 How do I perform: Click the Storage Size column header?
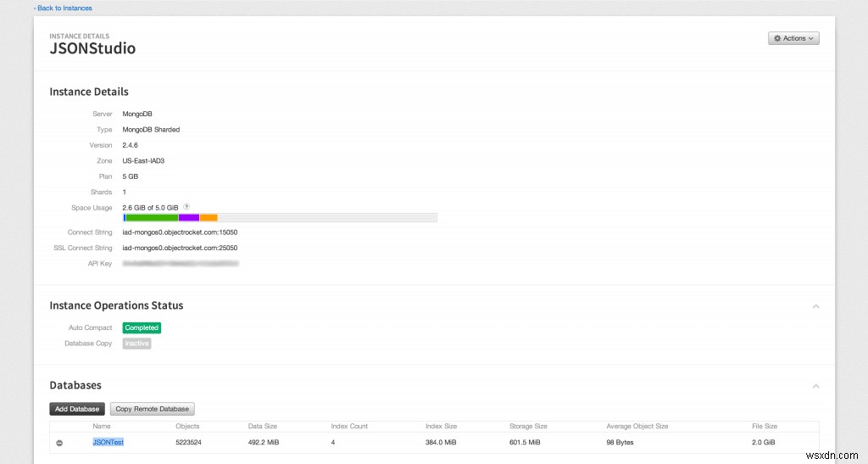pos(528,426)
